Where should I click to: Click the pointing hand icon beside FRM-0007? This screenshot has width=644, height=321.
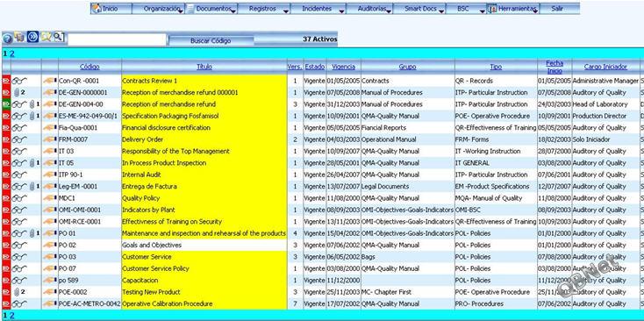coord(50,139)
